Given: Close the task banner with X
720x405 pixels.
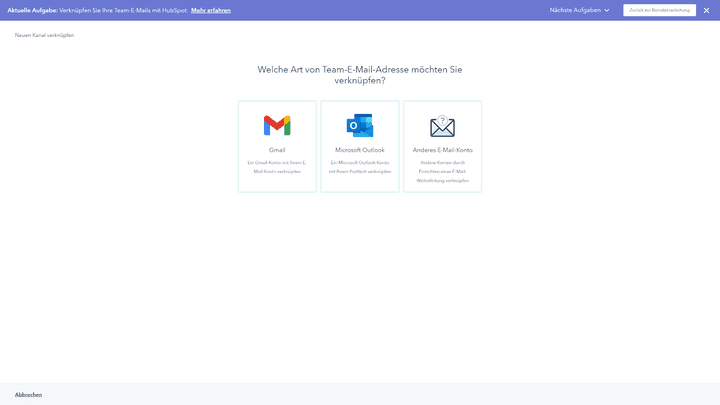Looking at the screenshot, I should pyautogui.click(x=706, y=10).
